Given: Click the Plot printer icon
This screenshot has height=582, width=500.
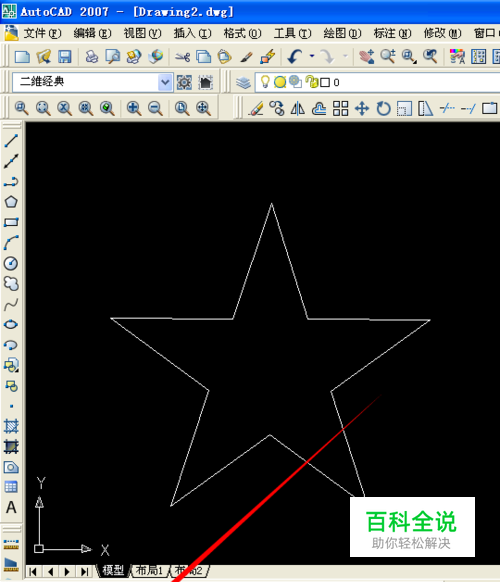Looking at the screenshot, I should [x=92, y=57].
